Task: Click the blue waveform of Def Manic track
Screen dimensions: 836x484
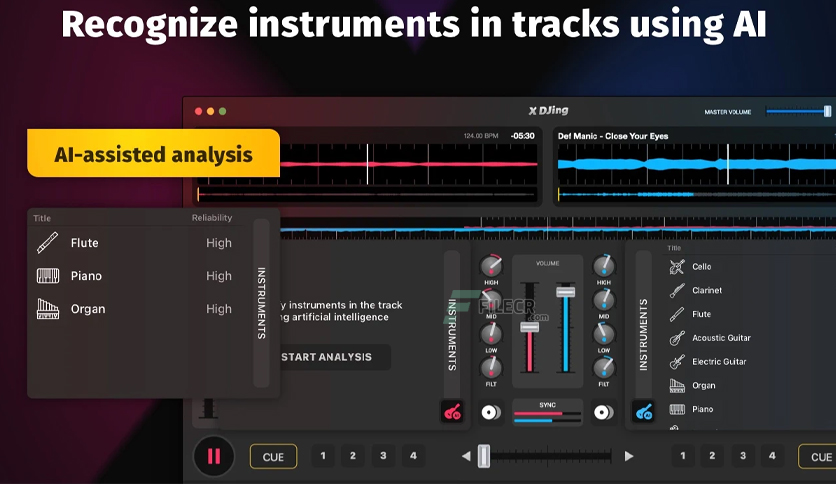Action: [x=697, y=164]
